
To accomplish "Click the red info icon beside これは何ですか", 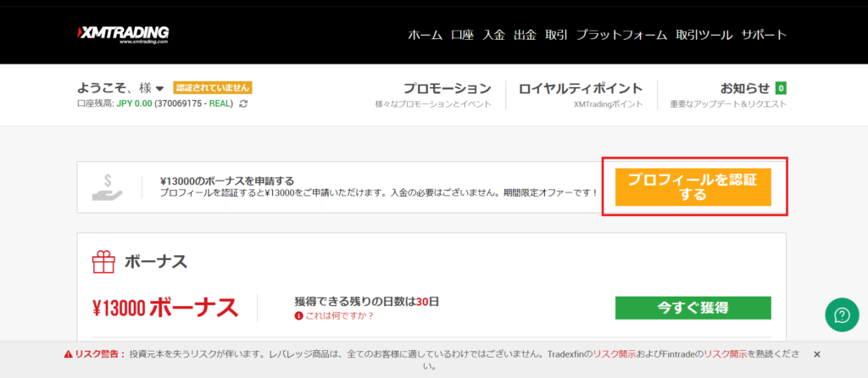I will coord(298,316).
